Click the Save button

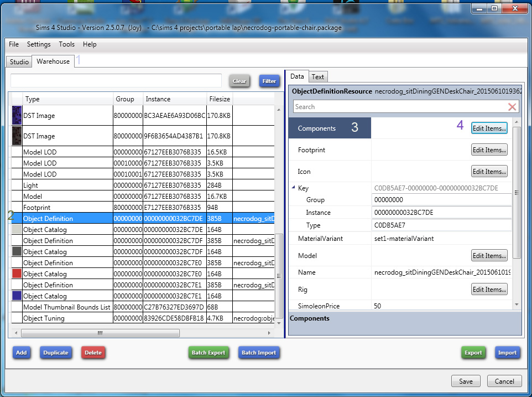click(466, 381)
